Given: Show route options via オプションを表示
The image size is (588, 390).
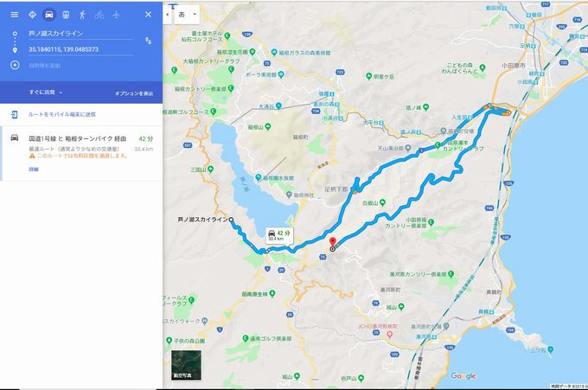Looking at the screenshot, I should coord(134,93).
